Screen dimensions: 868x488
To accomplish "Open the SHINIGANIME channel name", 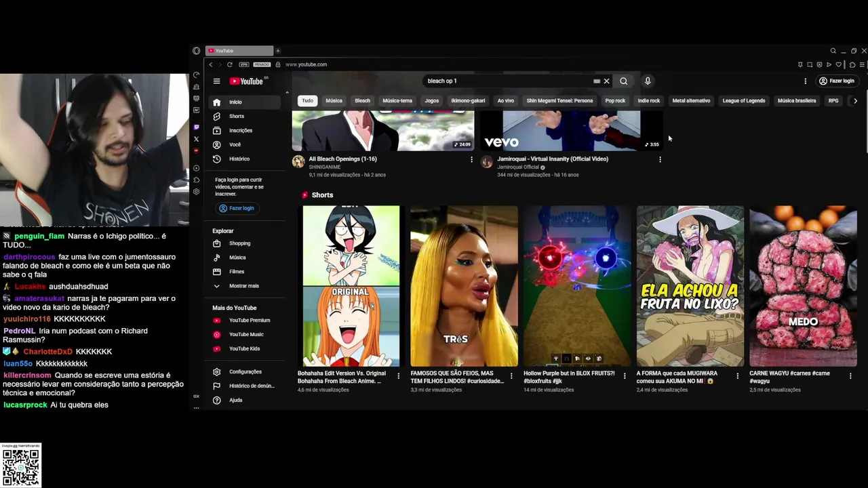I will coord(325,167).
